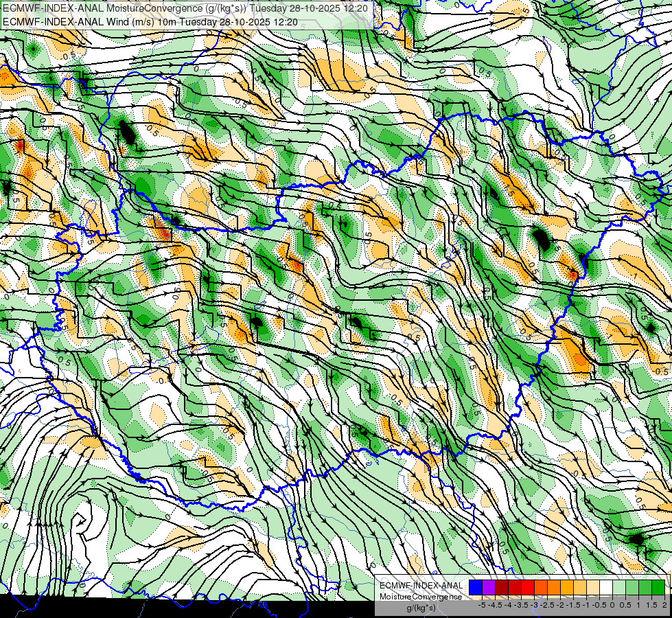The width and height of the screenshot is (672, 618).
Task: Click the white swatch in the legend
Action: click(606, 587)
